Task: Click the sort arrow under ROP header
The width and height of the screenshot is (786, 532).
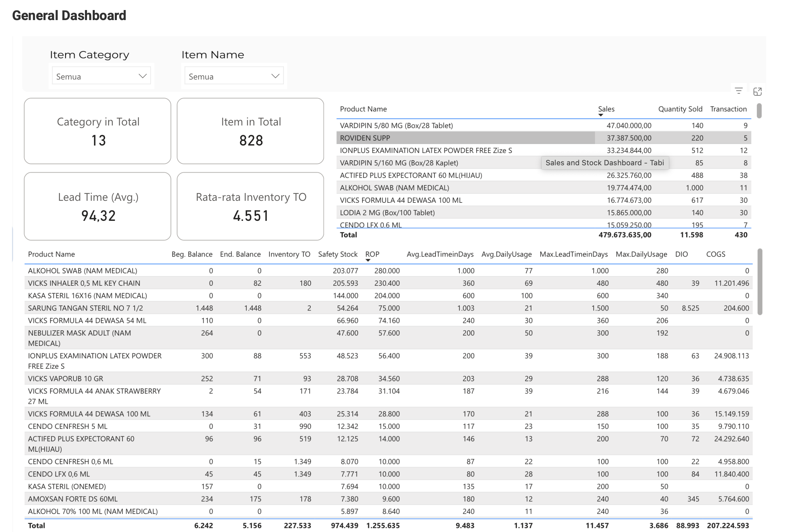Action: [x=368, y=260]
